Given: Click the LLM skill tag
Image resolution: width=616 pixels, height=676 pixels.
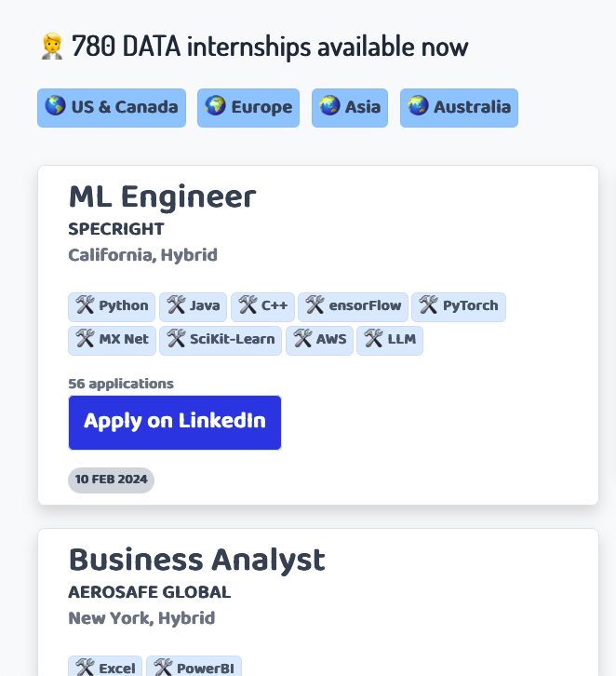Looking at the screenshot, I should point(390,341).
